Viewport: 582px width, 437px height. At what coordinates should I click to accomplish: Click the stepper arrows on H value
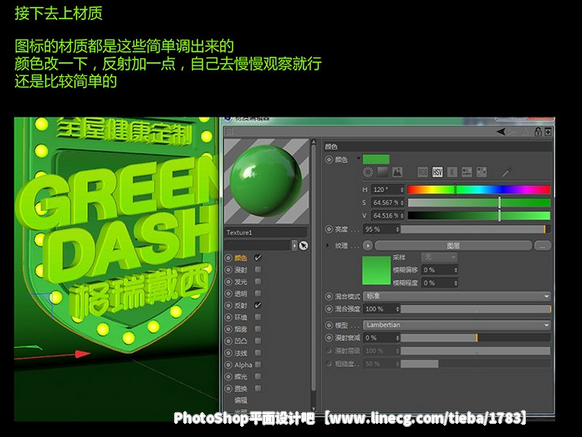pos(402,190)
